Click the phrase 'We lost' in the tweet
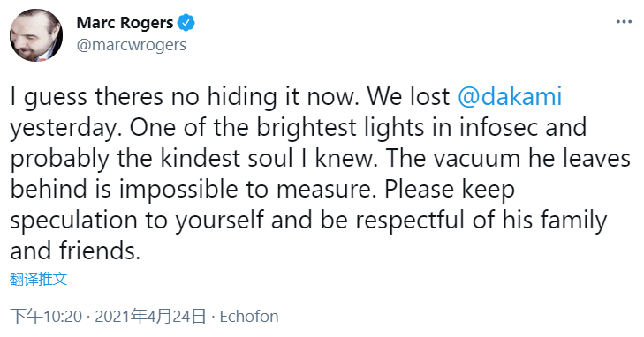644x337 pixels. tap(408, 97)
